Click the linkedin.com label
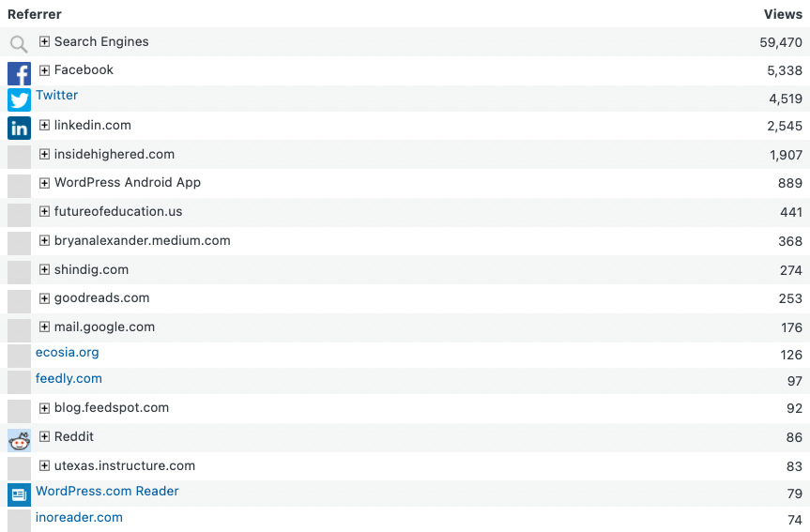The width and height of the screenshot is (810, 532). tap(93, 125)
